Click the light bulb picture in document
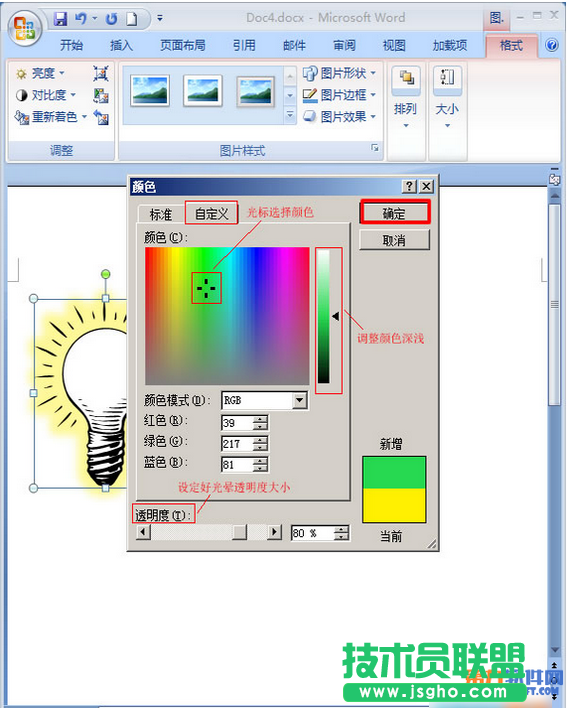Viewport: 570px width, 708px height. pyautogui.click(x=79, y=393)
